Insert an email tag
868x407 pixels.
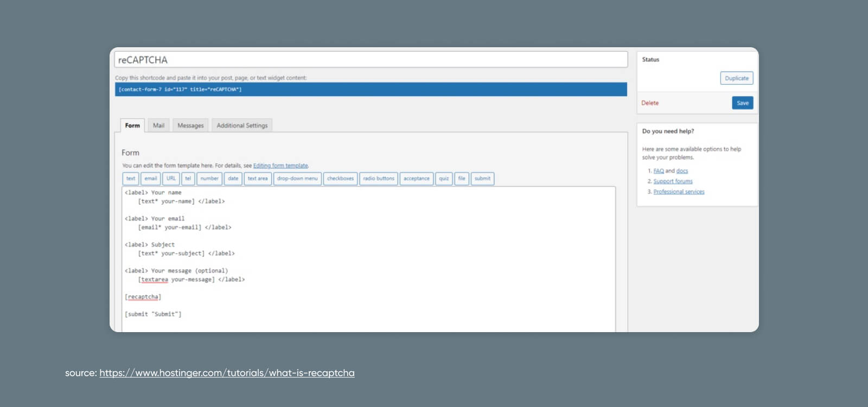pos(151,179)
